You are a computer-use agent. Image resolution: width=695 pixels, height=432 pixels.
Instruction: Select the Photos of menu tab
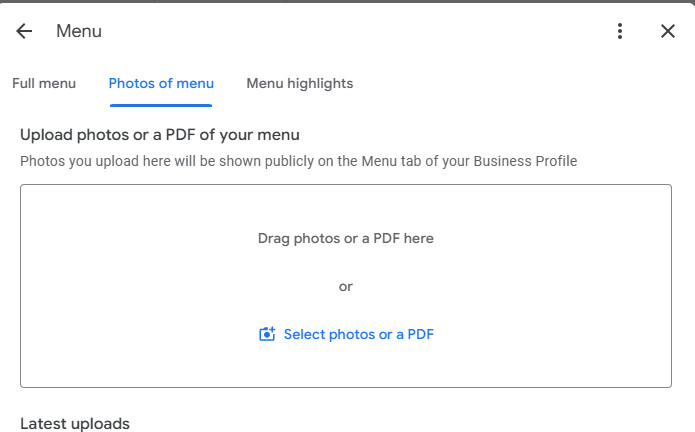[x=161, y=83]
